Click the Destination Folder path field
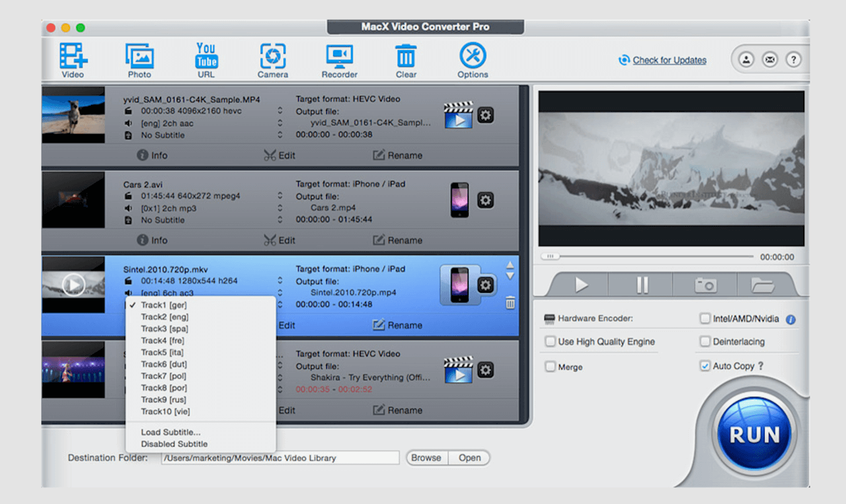Screen dimensions: 846x504 [x=280, y=458]
